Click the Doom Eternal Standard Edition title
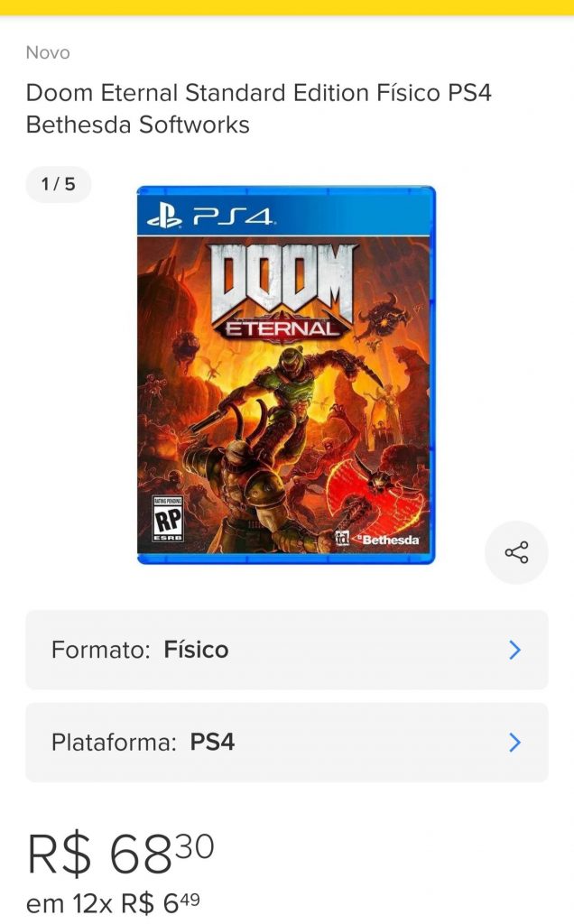This screenshot has height=924, width=574. click(259, 109)
